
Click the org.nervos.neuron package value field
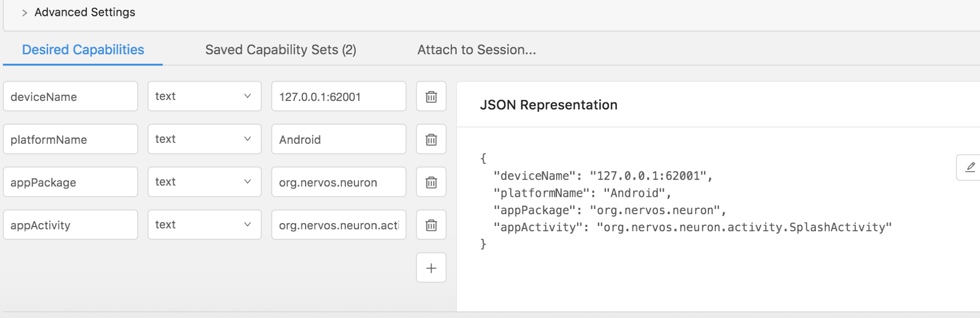(x=339, y=182)
